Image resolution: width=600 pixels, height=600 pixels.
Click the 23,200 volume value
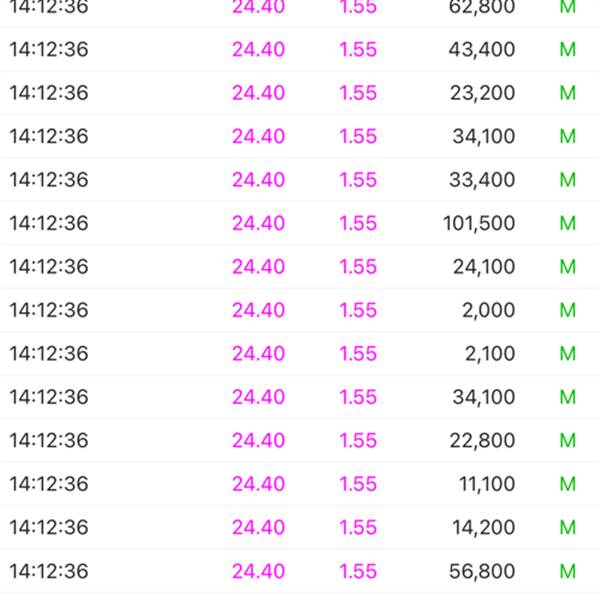(x=483, y=93)
